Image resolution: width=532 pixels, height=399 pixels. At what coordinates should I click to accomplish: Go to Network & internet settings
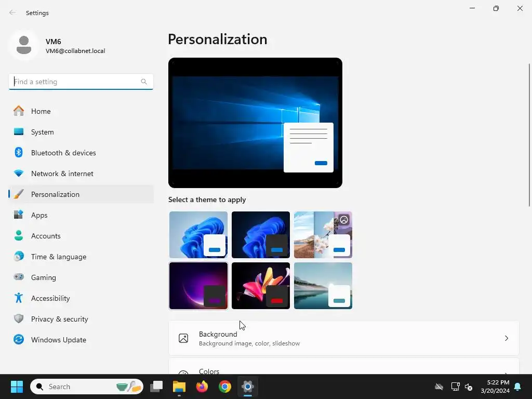(x=81, y=174)
